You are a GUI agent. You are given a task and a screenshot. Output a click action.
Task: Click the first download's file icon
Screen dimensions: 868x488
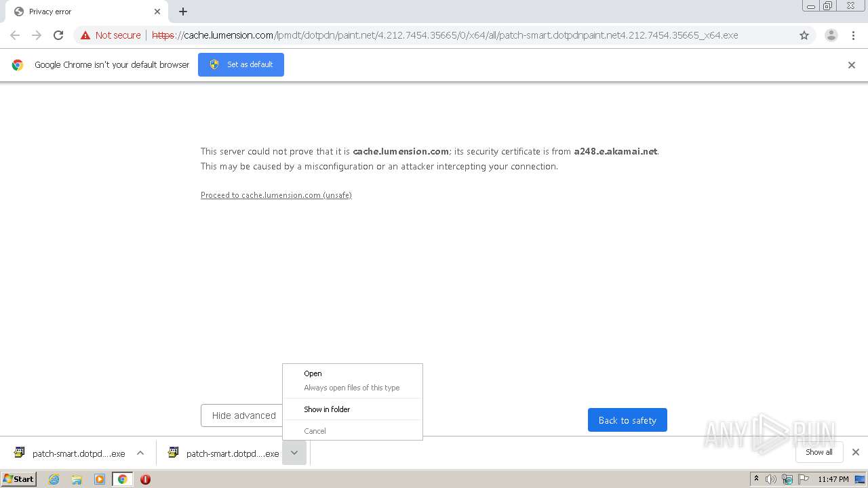(20, 453)
